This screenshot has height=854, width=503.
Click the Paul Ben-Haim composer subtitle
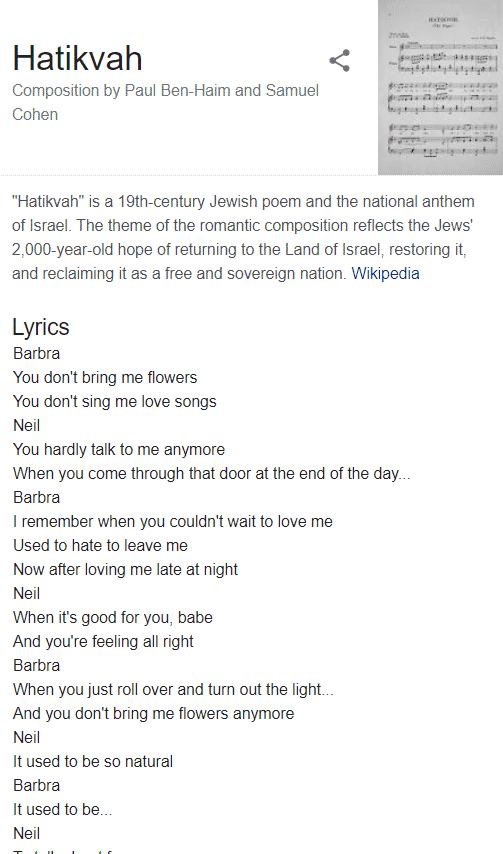165,102
